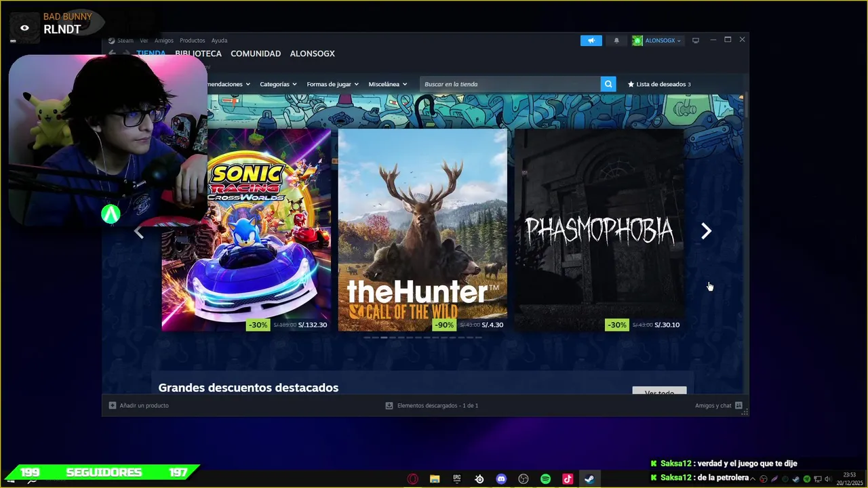868x488 pixels.
Task: Switch Steam to Big Picture mode icon
Action: point(695,41)
